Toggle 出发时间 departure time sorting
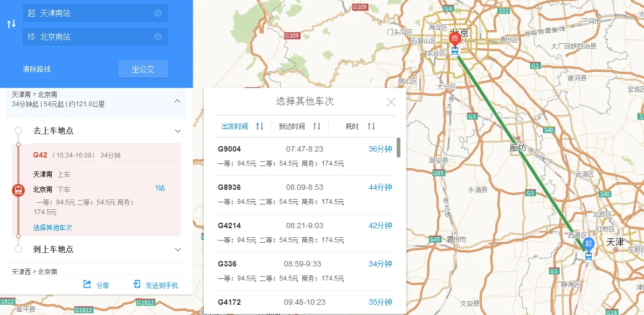 point(243,126)
